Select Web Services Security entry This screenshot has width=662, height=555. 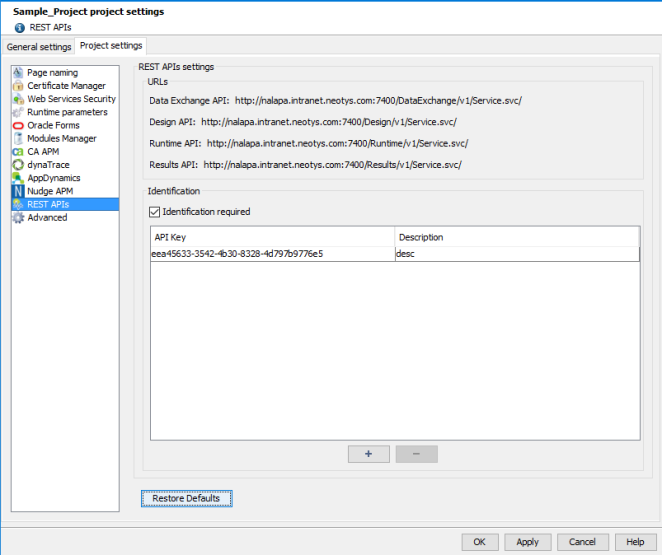65,99
